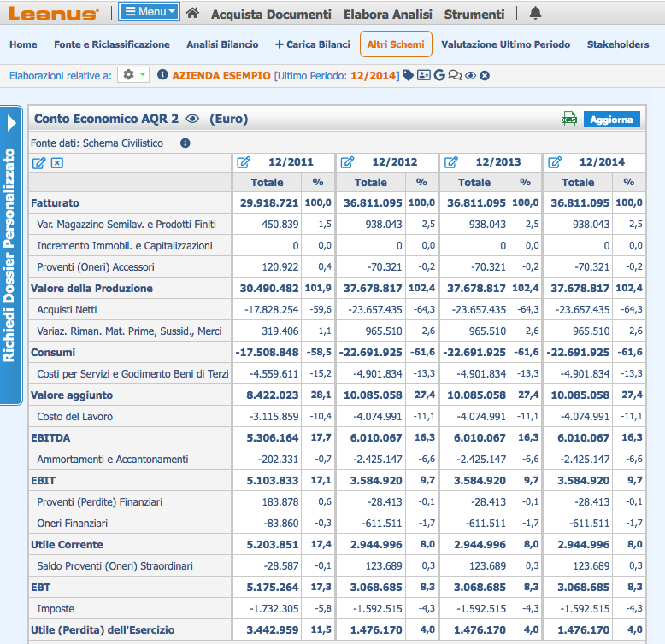Image resolution: width=665 pixels, height=644 pixels.
Task: Click the info icon before AZIENDA ESEMPIO
Action: [x=162, y=75]
